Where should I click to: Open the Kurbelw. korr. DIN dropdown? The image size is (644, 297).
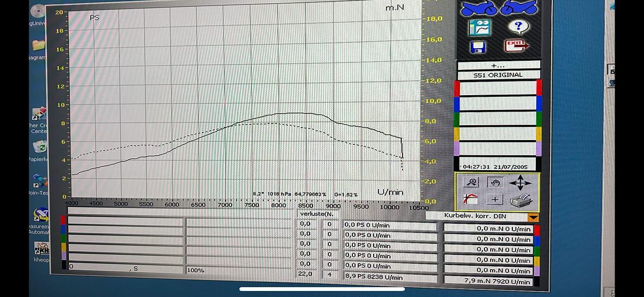point(533,217)
